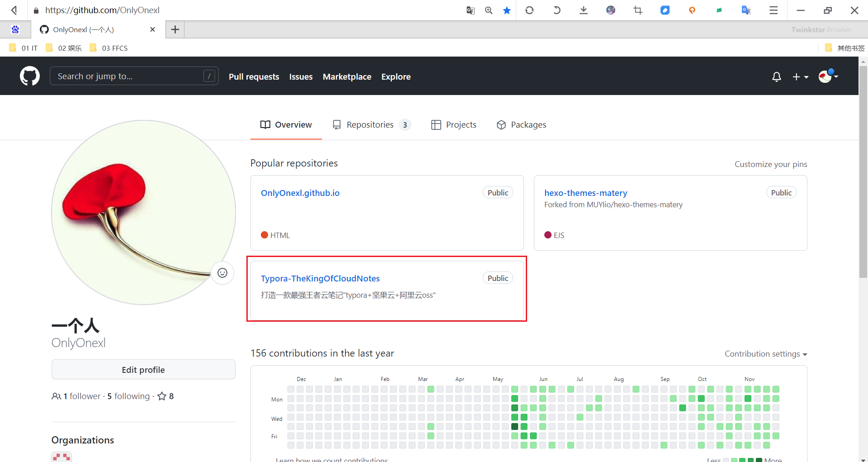This screenshot has width=868, height=462.
Task: Open the 5 following link
Action: click(128, 396)
